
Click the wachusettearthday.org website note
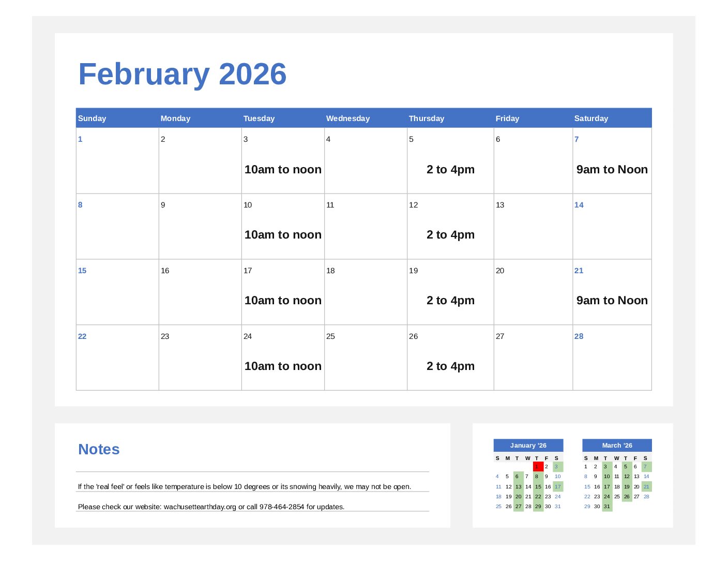click(211, 507)
